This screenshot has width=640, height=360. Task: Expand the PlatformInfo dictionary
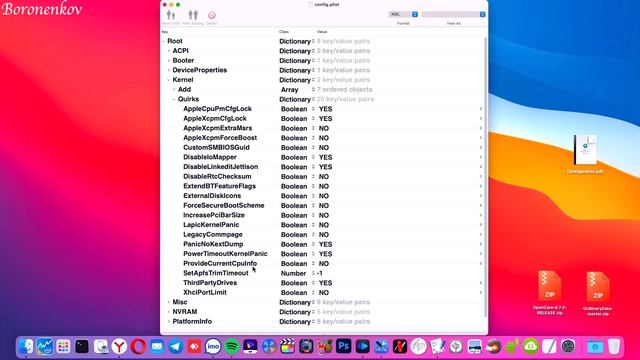tap(169, 322)
